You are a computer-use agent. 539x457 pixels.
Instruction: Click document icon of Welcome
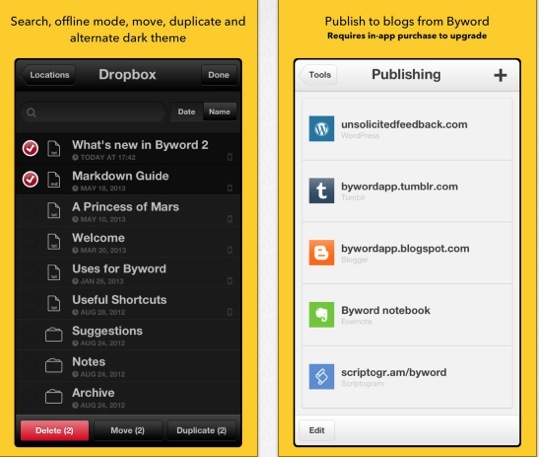point(54,242)
